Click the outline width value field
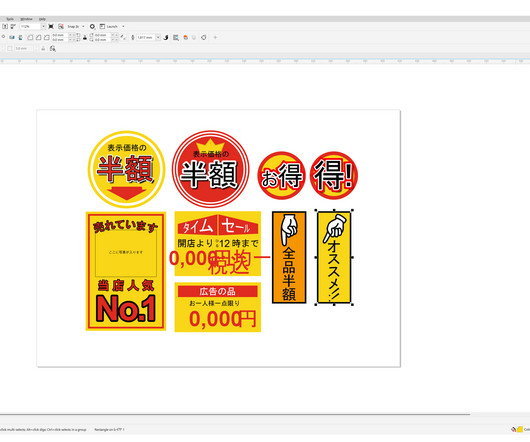Viewport: 530px width, 442px height. pos(146,38)
